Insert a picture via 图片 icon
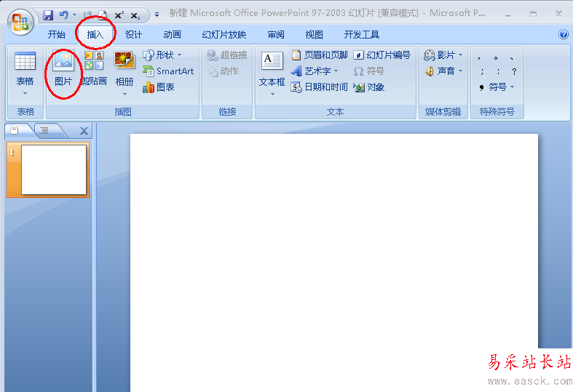This screenshot has height=392, width=573. click(63, 68)
